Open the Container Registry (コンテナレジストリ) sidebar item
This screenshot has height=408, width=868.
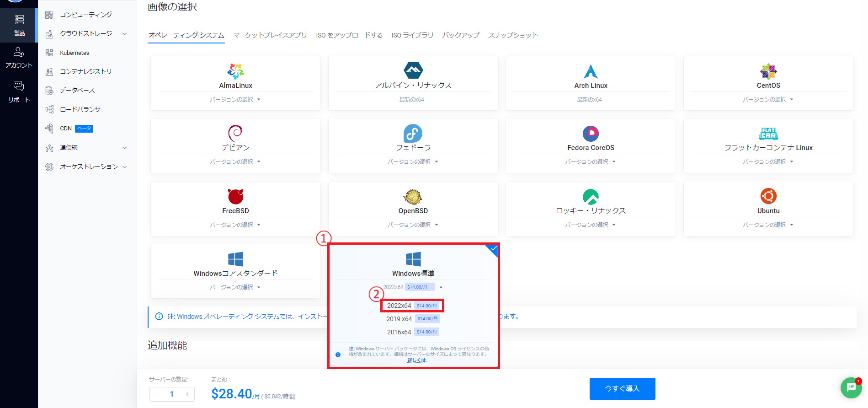pos(87,71)
